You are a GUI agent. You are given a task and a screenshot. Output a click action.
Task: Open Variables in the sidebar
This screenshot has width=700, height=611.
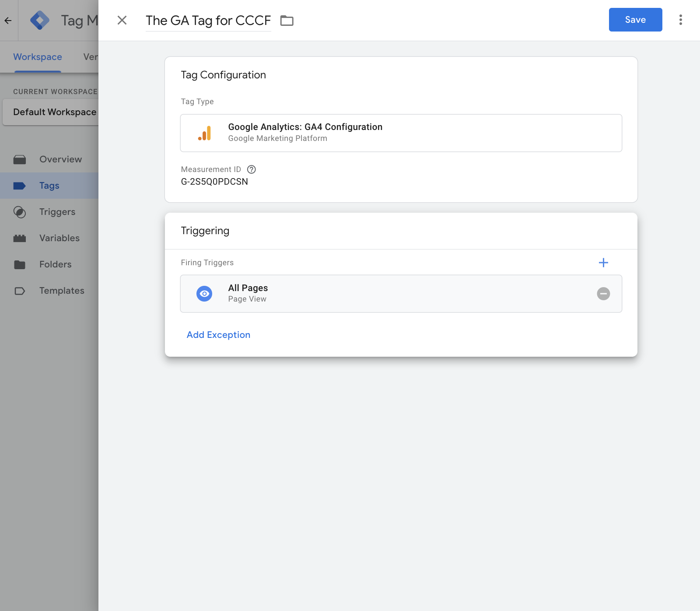pos(49,238)
